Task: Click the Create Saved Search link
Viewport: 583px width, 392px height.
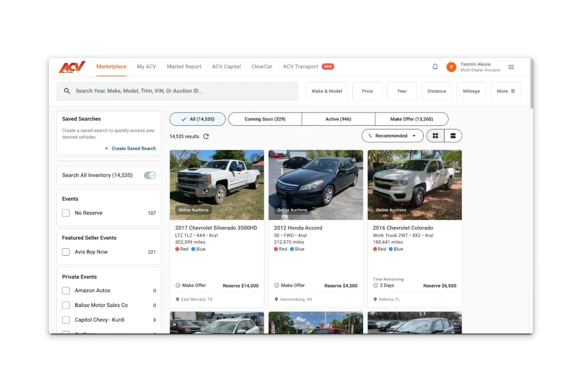Action: (x=133, y=148)
